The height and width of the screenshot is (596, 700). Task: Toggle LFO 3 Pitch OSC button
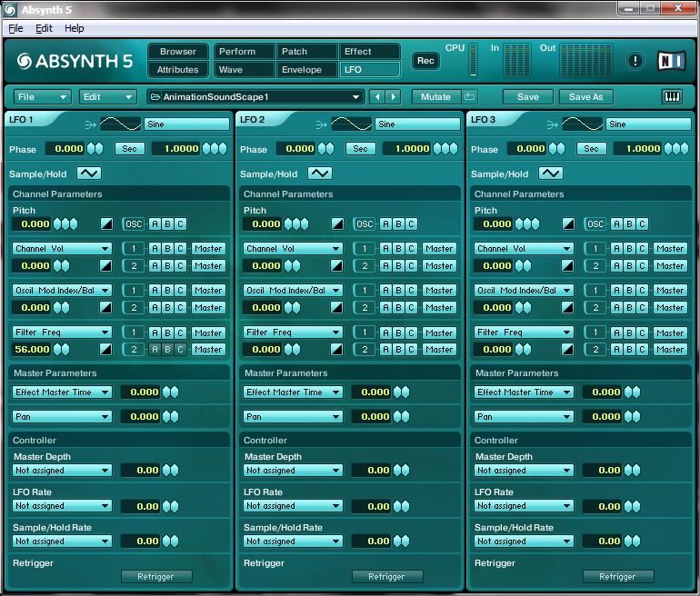coord(595,223)
